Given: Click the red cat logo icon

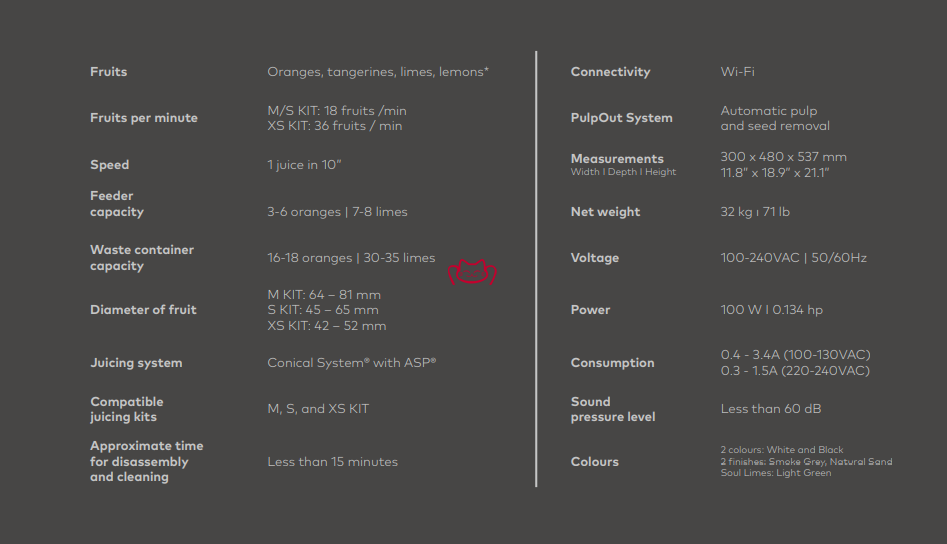Looking at the screenshot, I should point(472,272).
